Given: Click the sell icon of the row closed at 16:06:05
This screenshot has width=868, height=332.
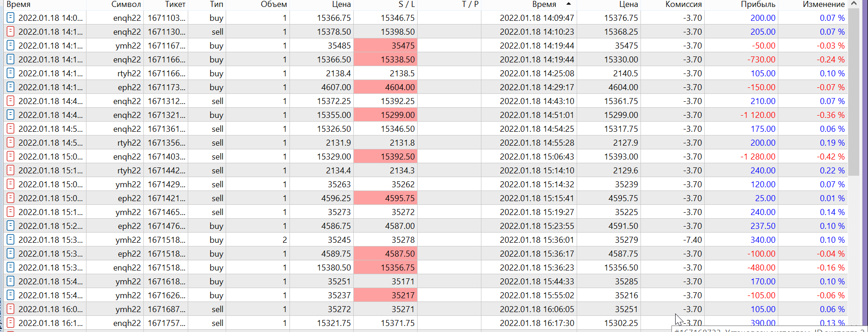Looking at the screenshot, I should pyautogui.click(x=10, y=309).
